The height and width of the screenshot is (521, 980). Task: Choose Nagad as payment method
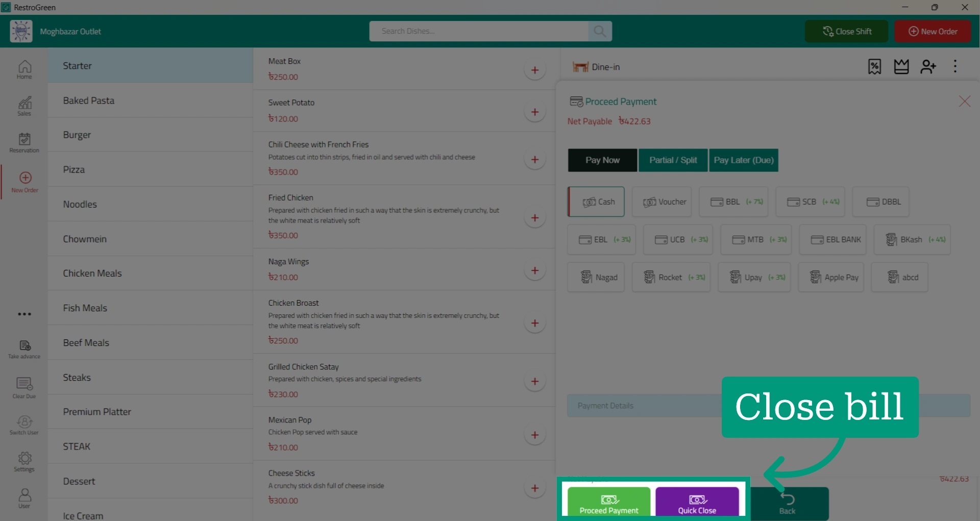click(596, 277)
